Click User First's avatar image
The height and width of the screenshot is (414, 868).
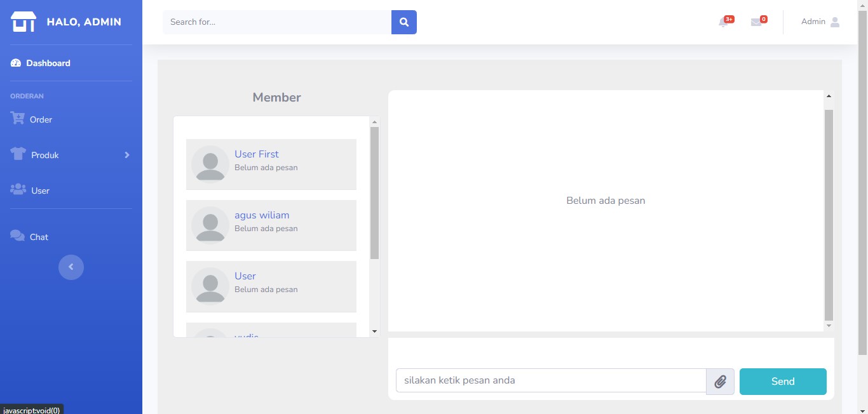(210, 164)
